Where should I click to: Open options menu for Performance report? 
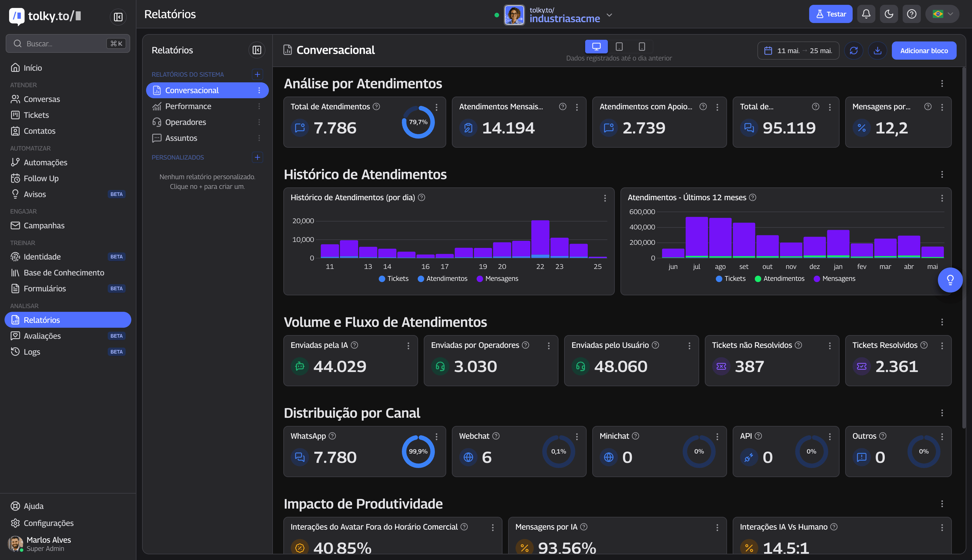(x=259, y=106)
